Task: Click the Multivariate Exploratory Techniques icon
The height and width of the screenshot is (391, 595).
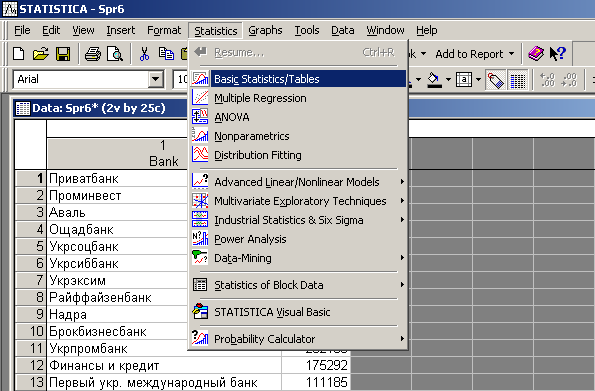Action: tap(200, 200)
